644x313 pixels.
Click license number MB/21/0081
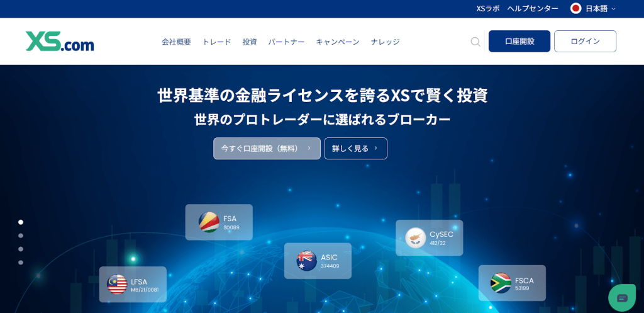pos(145,290)
